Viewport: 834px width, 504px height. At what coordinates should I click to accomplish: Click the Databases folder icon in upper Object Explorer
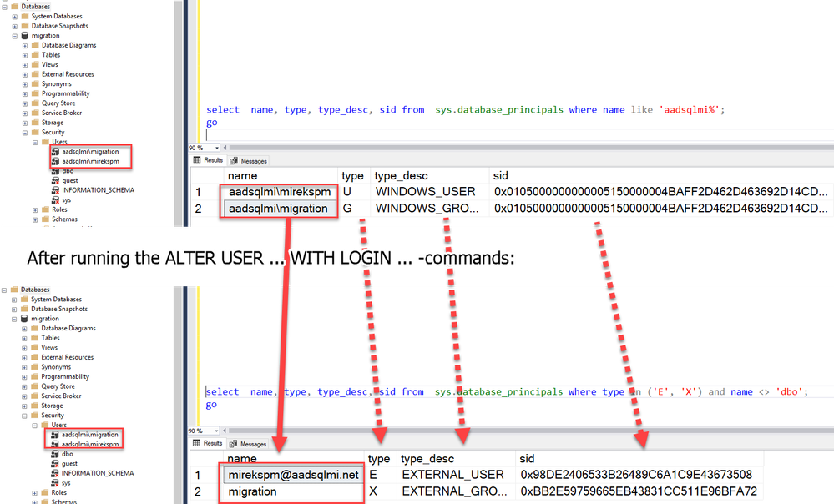(x=14, y=7)
